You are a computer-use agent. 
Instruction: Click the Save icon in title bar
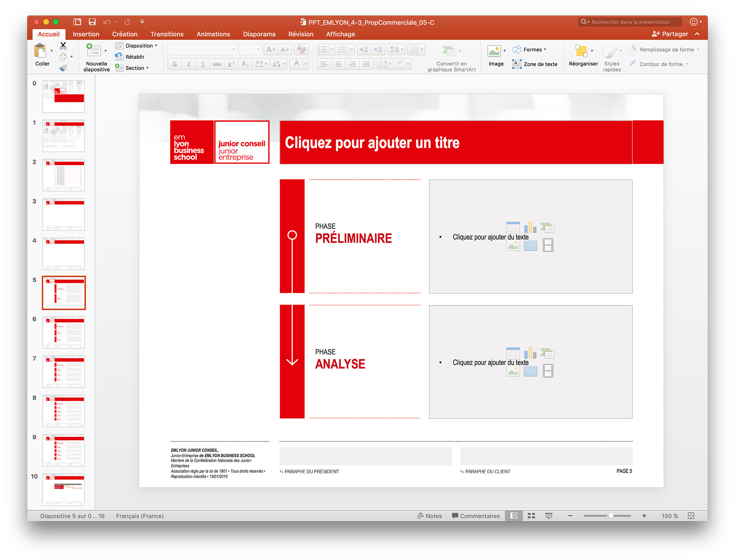point(92,22)
